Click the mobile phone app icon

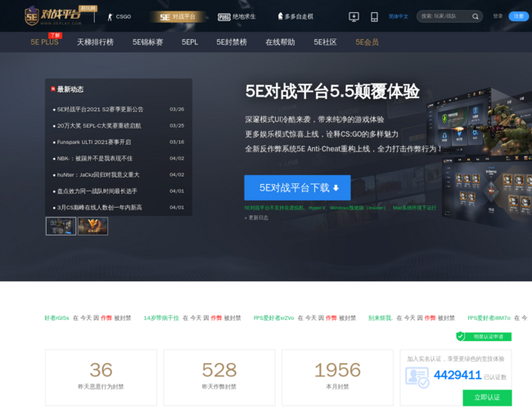pyautogui.click(x=374, y=16)
